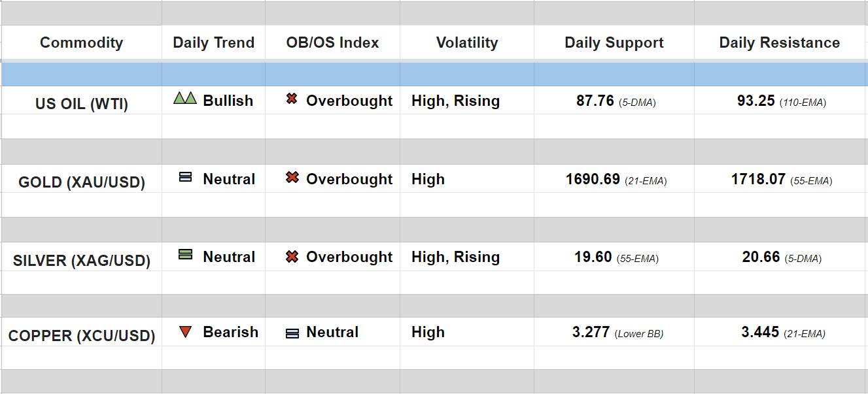Click the red X beside Silver Overbought
The image size is (868, 394).
[292, 256]
